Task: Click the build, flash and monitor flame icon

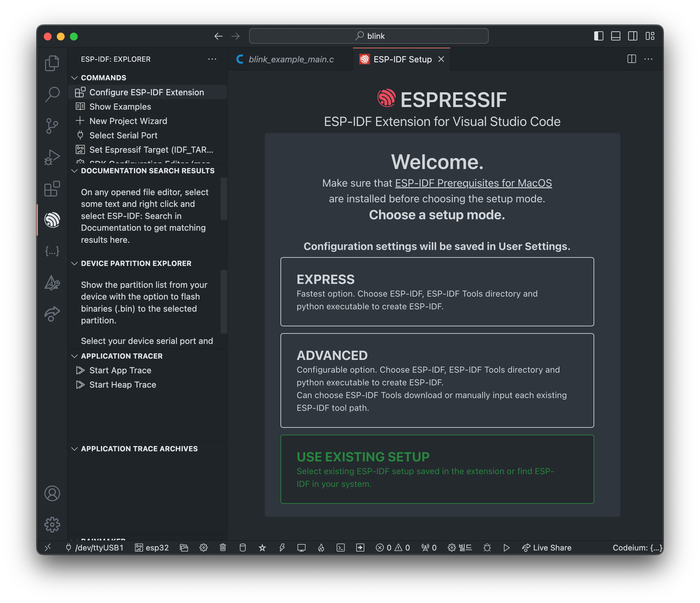Action: (321, 548)
